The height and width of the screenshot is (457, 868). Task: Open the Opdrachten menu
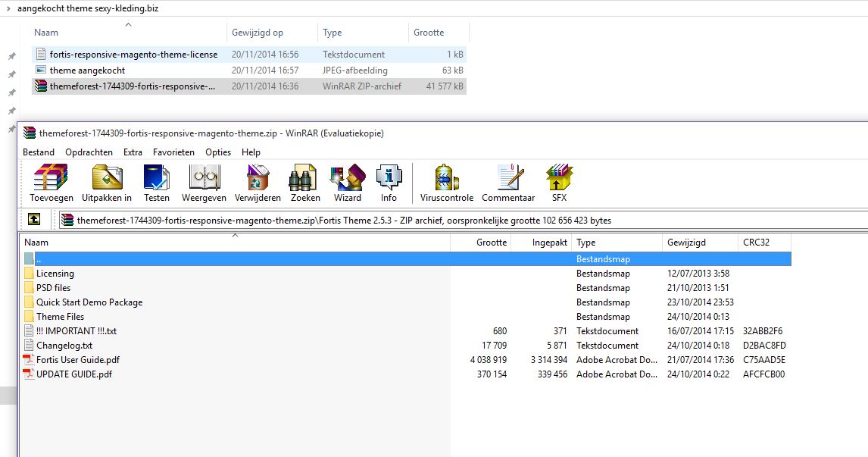click(x=89, y=152)
